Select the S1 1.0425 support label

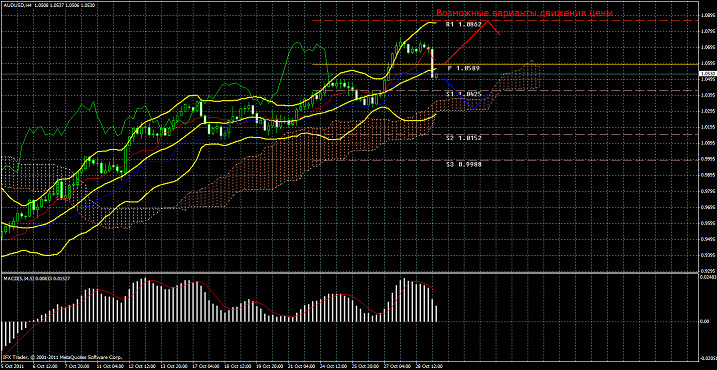tap(464, 94)
